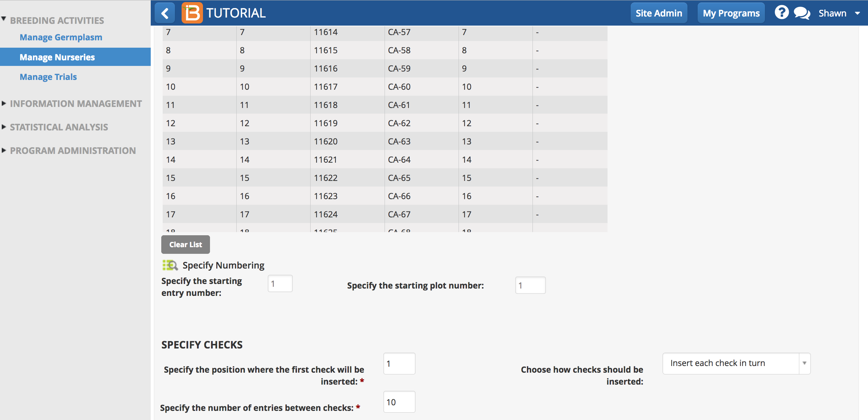
Task: Click GID 11618 in the table
Action: [326, 105]
